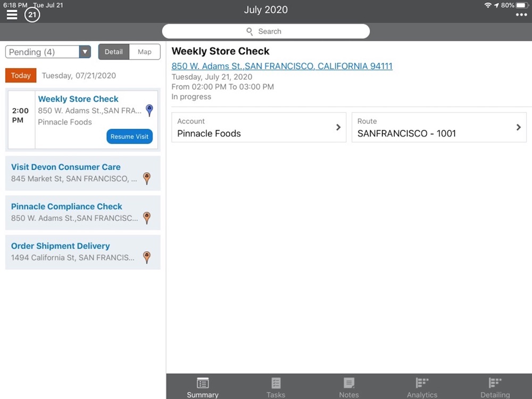The width and height of the screenshot is (532, 399).
Task: Tap the blue map pin for Weekly Store Check
Action: (x=149, y=110)
